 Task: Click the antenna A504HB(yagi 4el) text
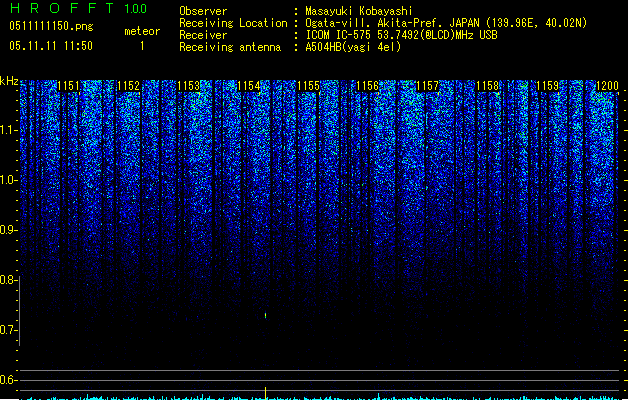pos(353,47)
